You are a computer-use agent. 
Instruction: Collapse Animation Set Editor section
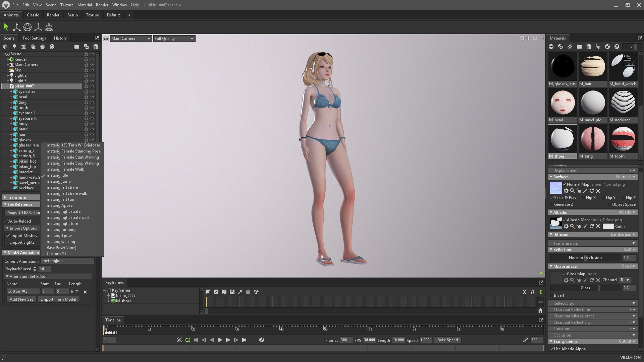coord(7,277)
